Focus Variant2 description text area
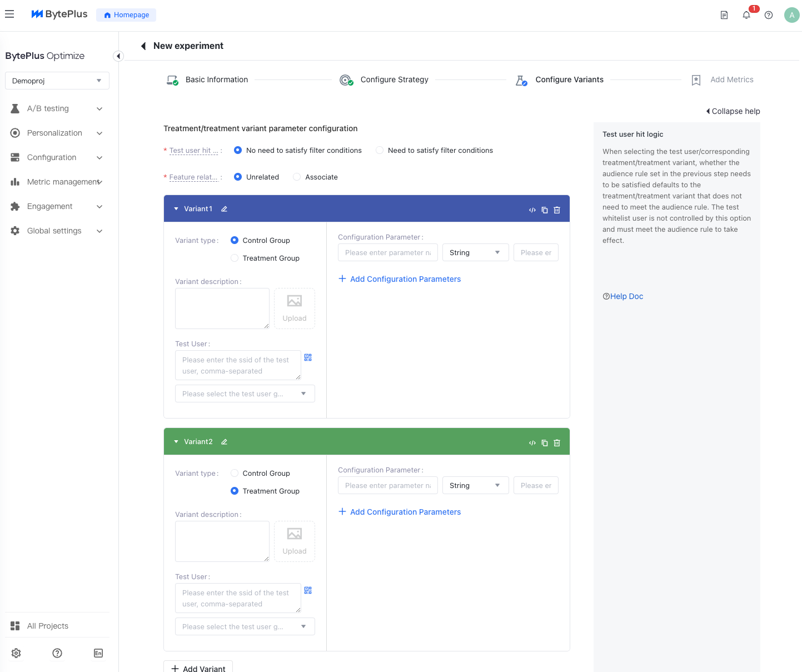Screen dimensions: 802x672 (x=222, y=541)
